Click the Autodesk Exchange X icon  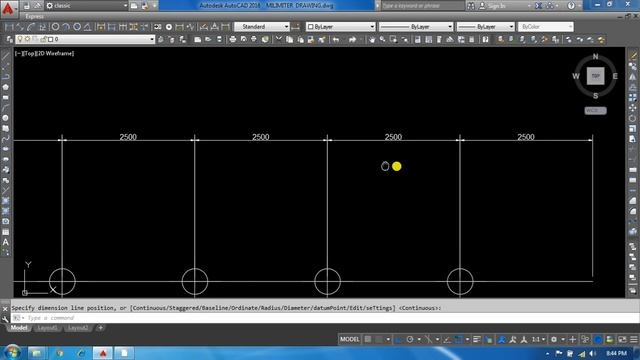point(539,6)
